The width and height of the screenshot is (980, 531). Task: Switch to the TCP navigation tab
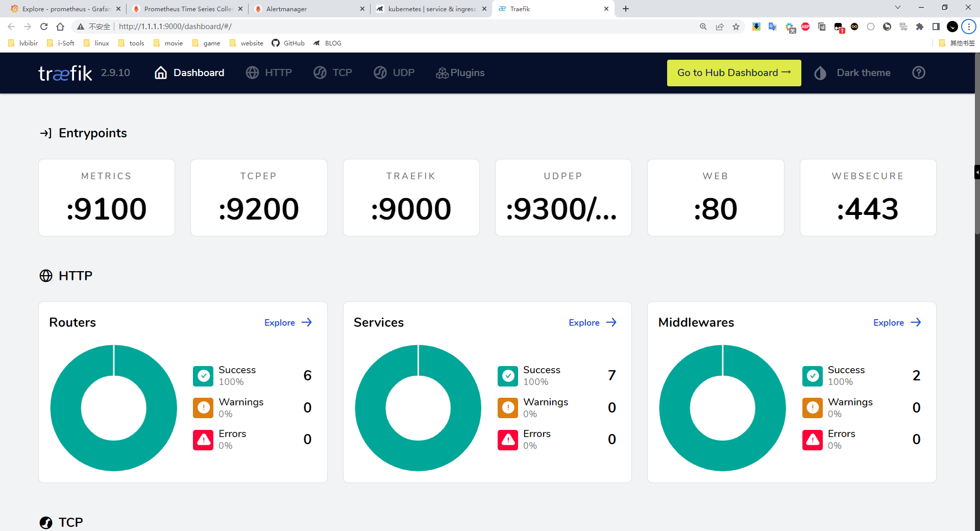point(333,73)
